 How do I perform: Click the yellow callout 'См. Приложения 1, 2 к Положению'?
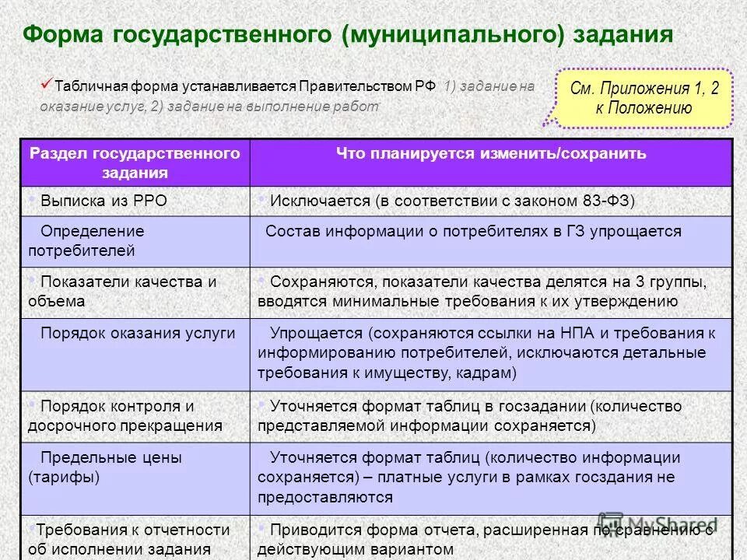pos(644,98)
